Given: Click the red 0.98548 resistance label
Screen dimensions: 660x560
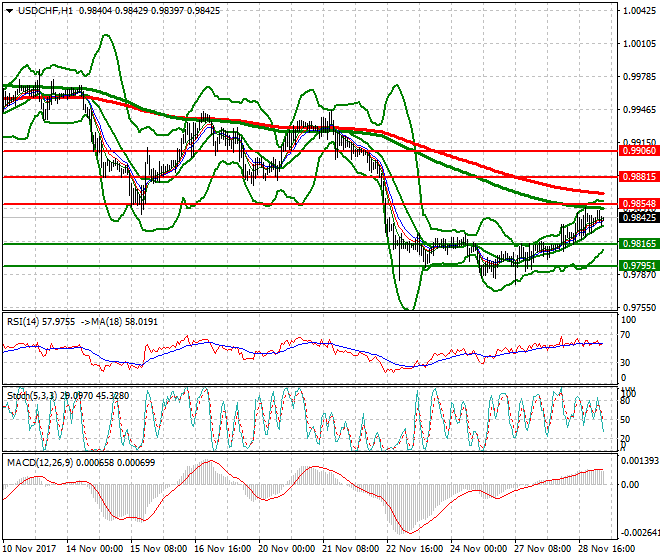Looking at the screenshot, I should [x=638, y=204].
